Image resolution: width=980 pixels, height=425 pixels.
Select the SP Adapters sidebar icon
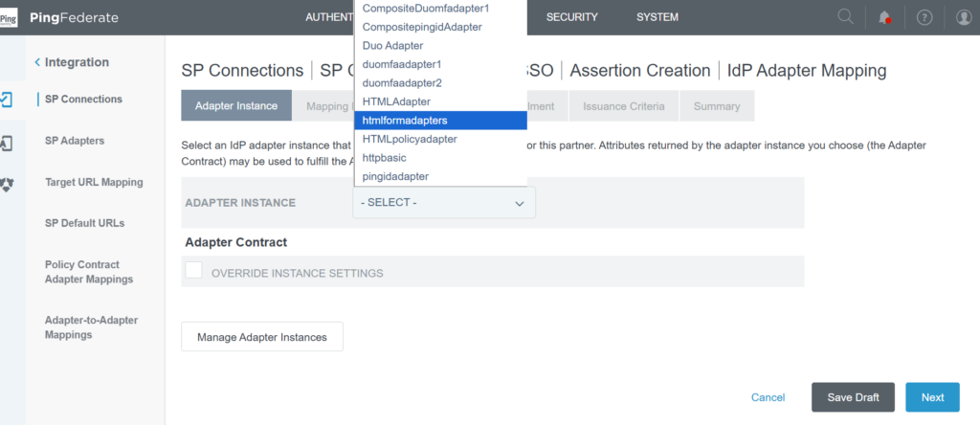[7, 142]
